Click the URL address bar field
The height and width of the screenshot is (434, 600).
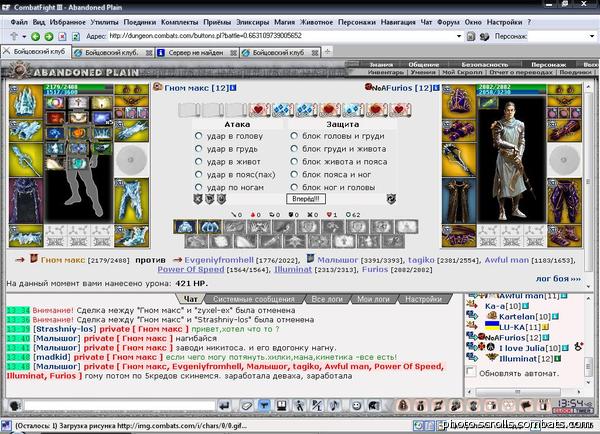[282, 36]
